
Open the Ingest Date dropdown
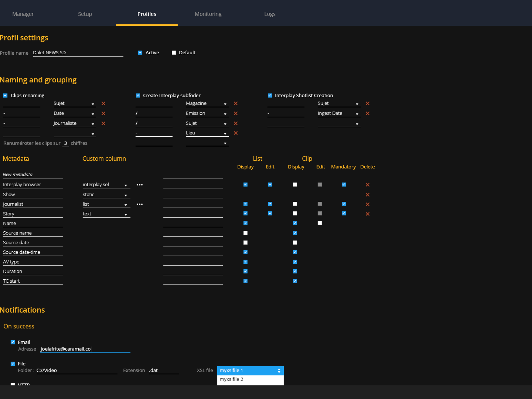click(339, 114)
